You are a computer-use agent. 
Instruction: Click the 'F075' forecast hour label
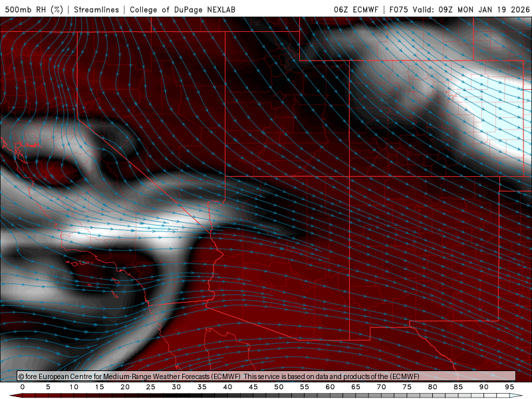tap(398, 9)
